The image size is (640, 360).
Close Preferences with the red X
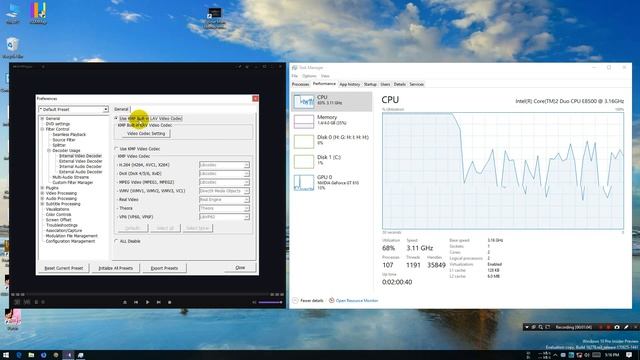coord(255,99)
